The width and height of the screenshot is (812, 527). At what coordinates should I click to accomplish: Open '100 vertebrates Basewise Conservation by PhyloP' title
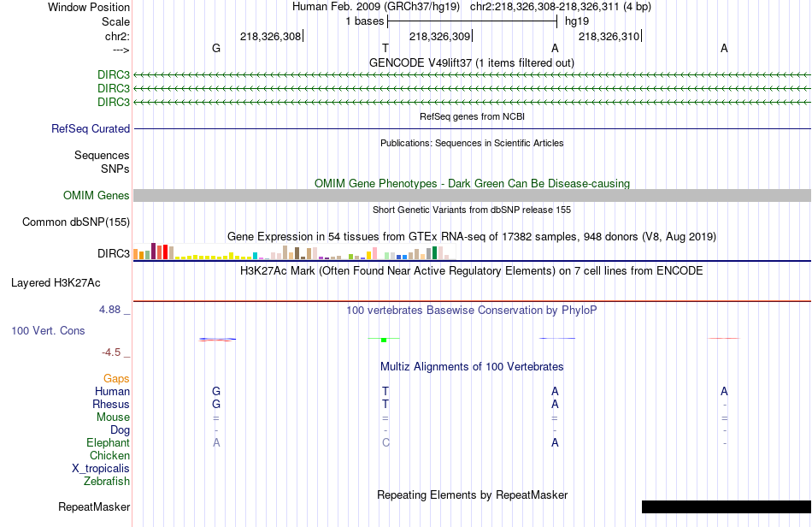472,310
